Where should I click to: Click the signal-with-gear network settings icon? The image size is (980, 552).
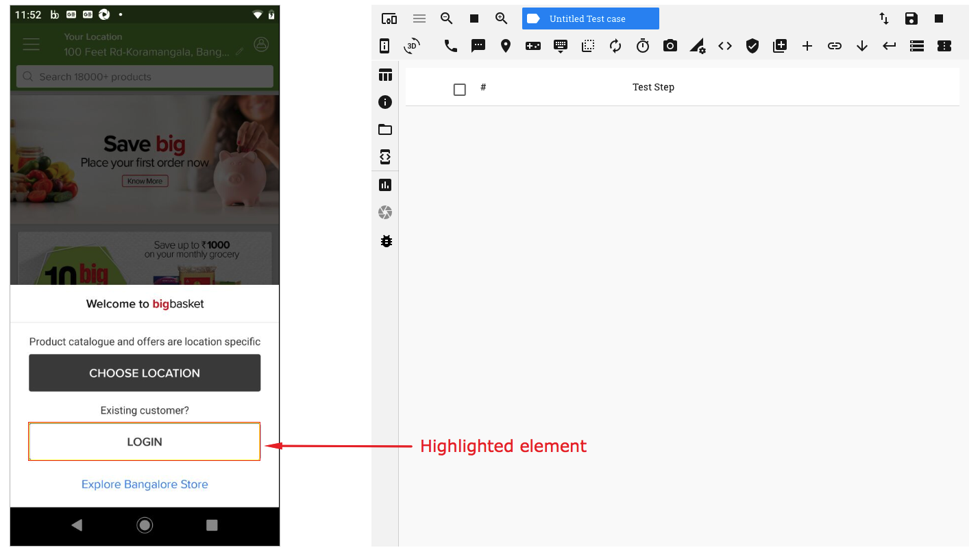(698, 46)
